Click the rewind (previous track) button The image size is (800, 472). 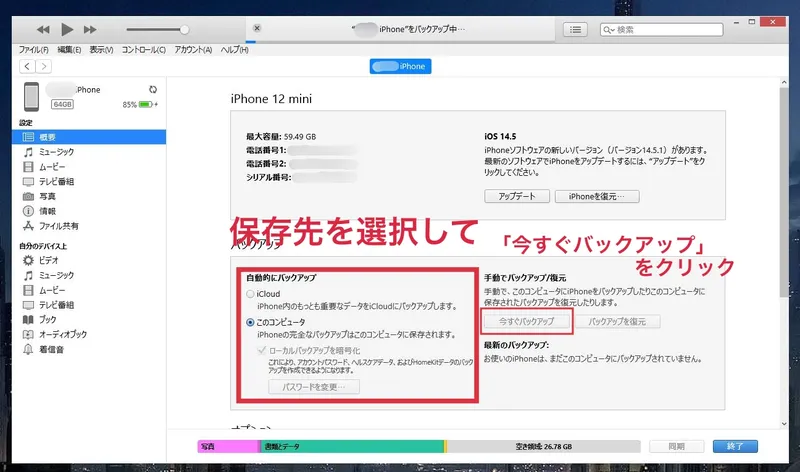click(x=44, y=30)
